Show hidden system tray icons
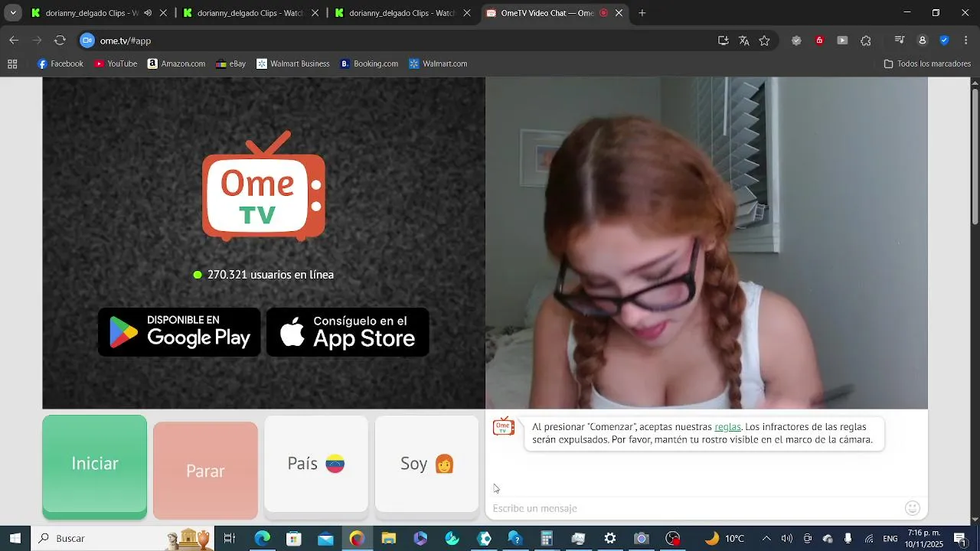Viewport: 980px width, 551px height. [766, 538]
